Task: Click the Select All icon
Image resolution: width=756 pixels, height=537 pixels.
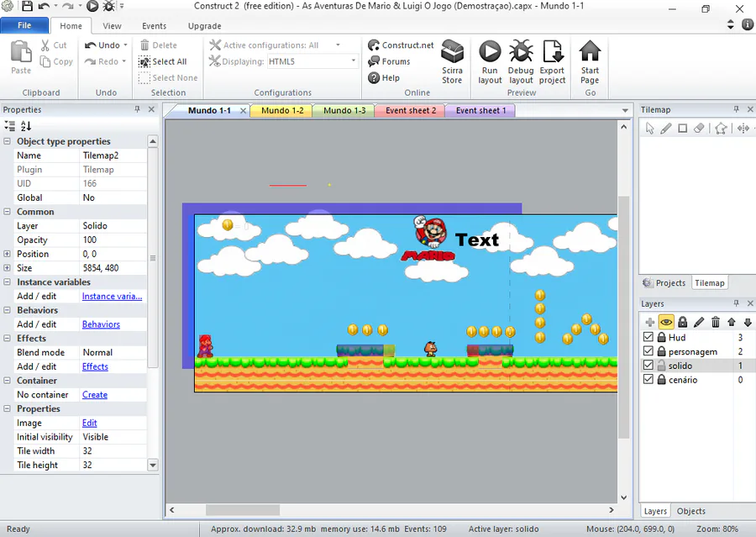Action: coord(144,61)
